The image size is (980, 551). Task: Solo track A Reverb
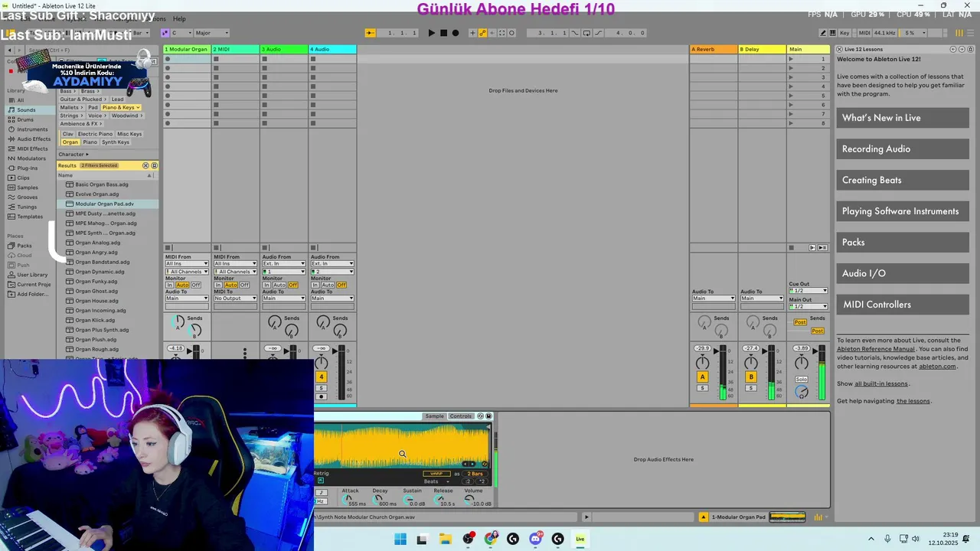[702, 388]
